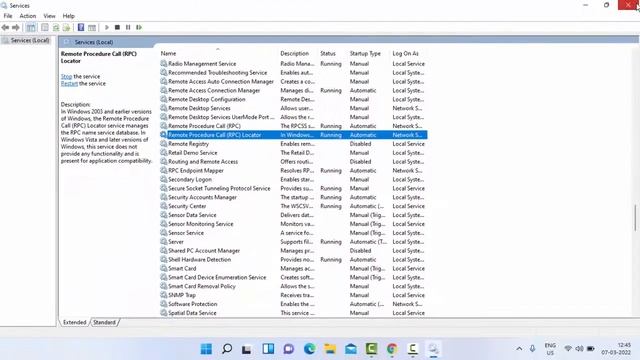Select Shared PC Account Manager service
The image size is (640, 360).
click(x=293, y=251)
